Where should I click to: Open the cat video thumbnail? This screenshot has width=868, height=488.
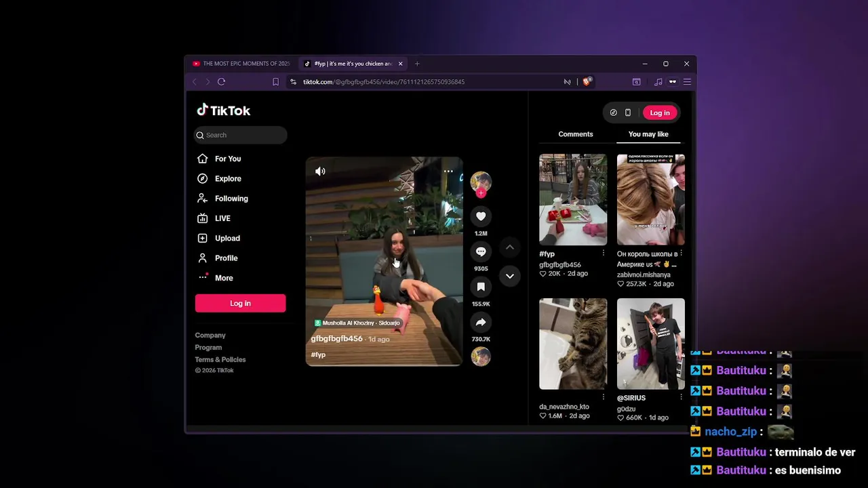pyautogui.click(x=573, y=344)
